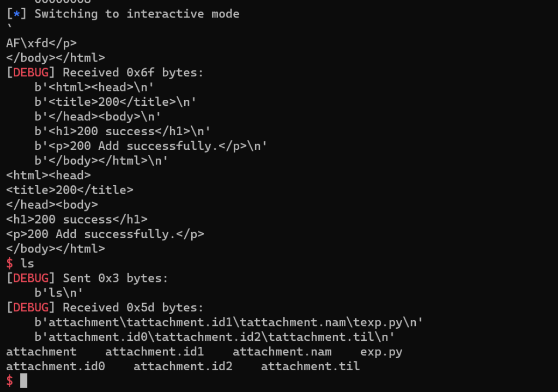Viewport: 558px width, 392px height.
Task: Select attachment.id2 in the plain file listing
Action: pos(183,366)
